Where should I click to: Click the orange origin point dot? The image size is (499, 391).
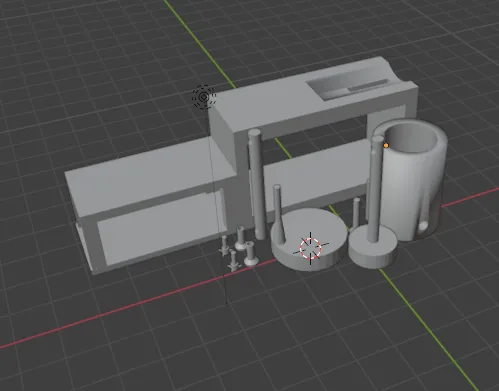pos(386,145)
